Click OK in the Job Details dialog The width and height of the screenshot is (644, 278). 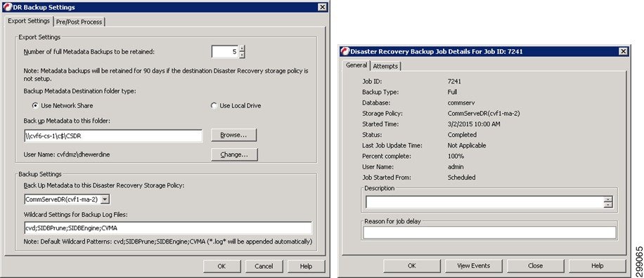(x=412, y=265)
